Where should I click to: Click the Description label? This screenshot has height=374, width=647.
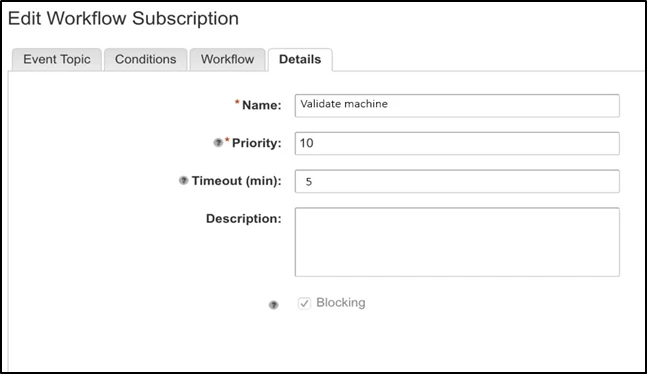[243, 218]
